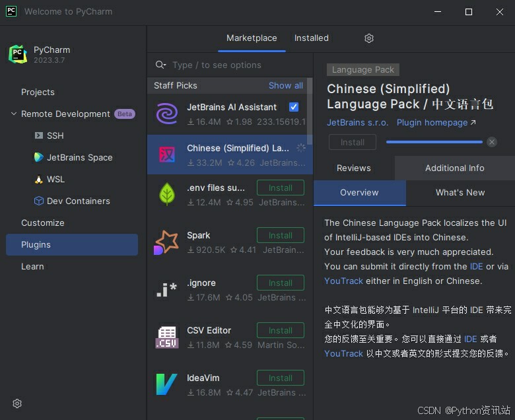Click the Chinese language pack plugin icon
The width and height of the screenshot is (515, 420).
tap(167, 155)
